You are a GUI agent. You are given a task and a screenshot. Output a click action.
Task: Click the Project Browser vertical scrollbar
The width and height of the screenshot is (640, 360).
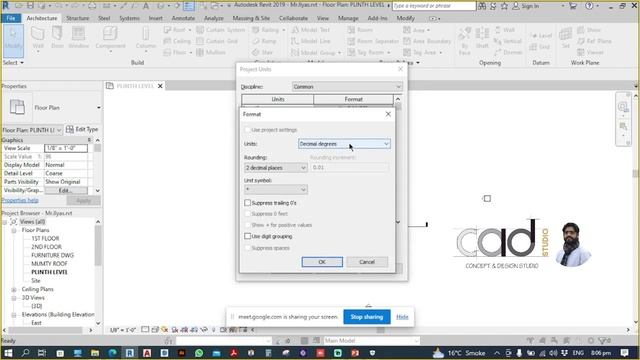tap(98, 271)
